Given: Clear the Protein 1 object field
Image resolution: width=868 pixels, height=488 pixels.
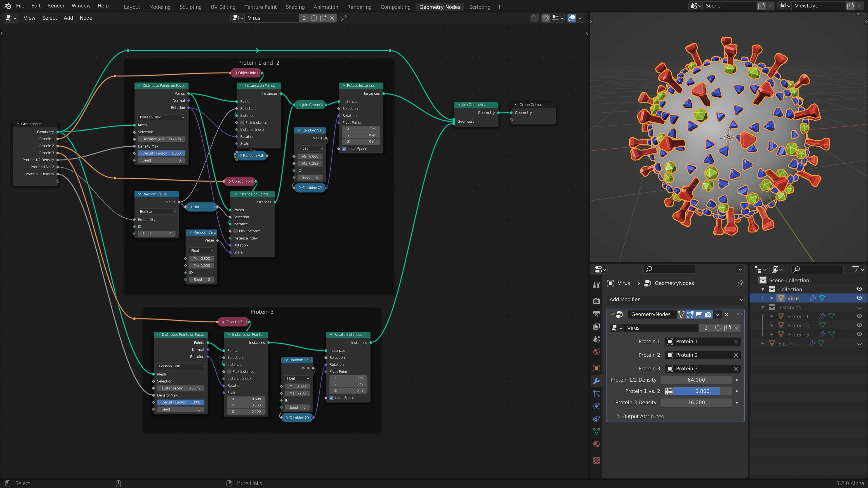Looking at the screenshot, I should tap(736, 342).
